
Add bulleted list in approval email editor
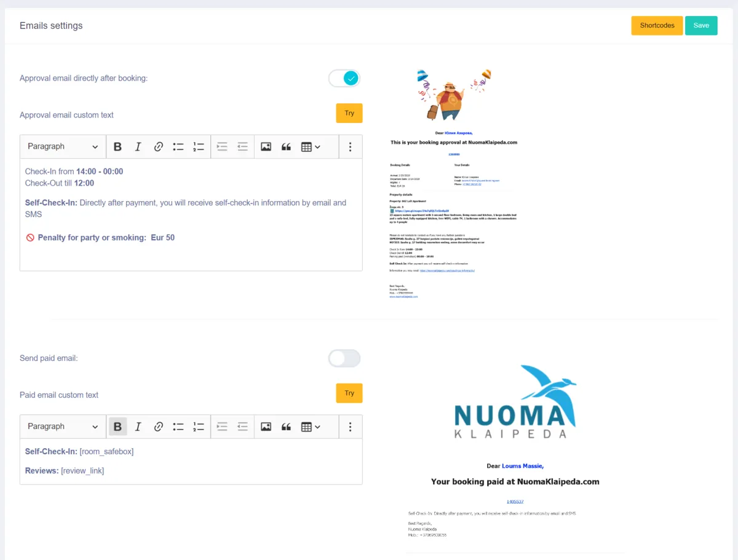point(178,147)
